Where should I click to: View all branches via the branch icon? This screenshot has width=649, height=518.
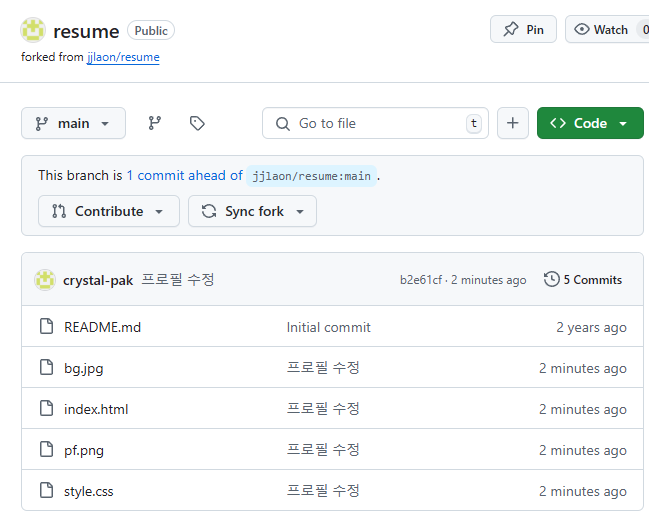(x=155, y=123)
